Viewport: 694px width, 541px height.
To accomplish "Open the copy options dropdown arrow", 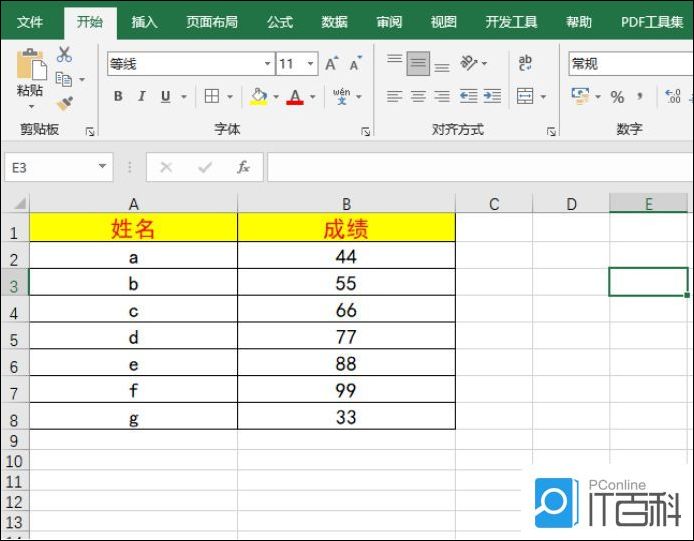I will 82,80.
